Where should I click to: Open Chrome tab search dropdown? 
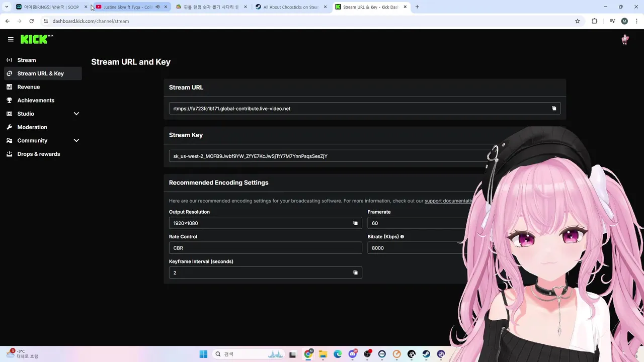pos(7,7)
